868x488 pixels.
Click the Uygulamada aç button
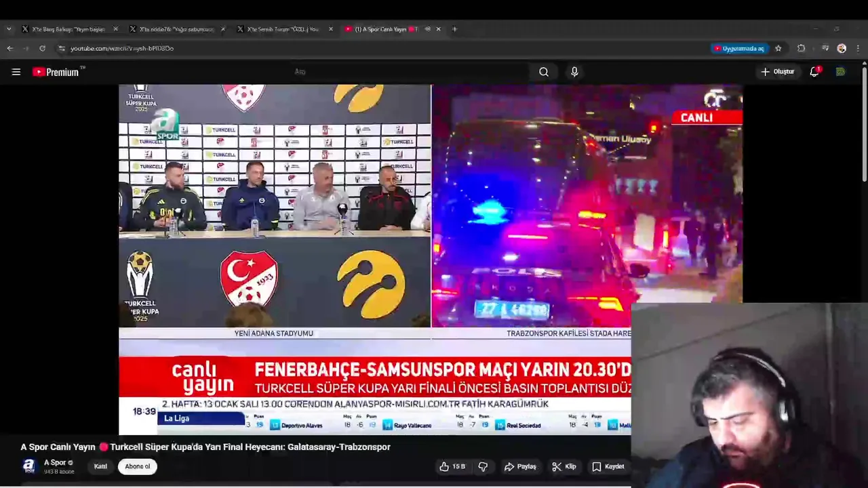click(739, 48)
